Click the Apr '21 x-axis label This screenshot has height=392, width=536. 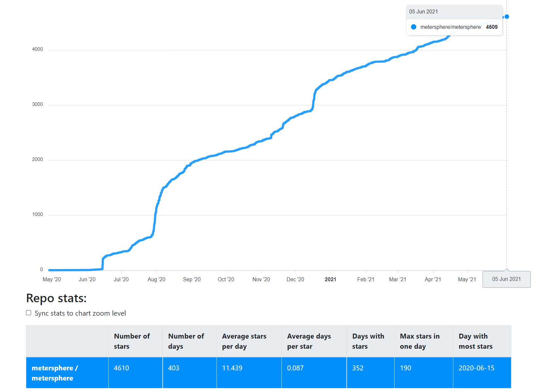(433, 280)
